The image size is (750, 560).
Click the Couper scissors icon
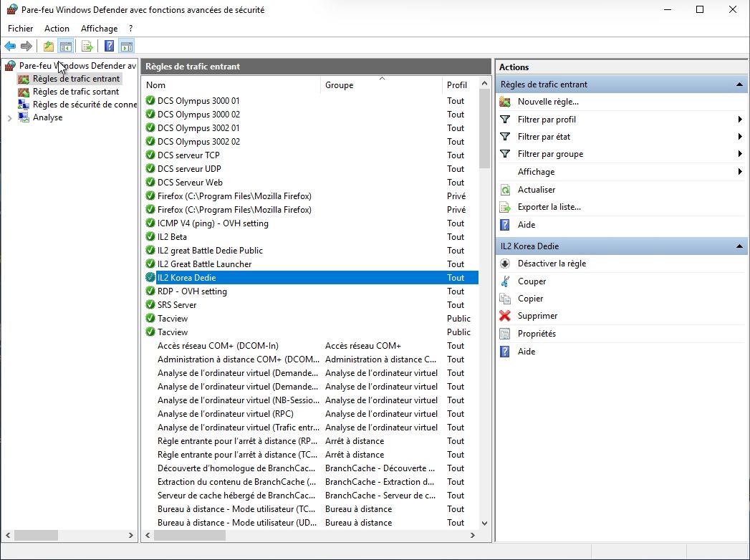[x=504, y=281]
